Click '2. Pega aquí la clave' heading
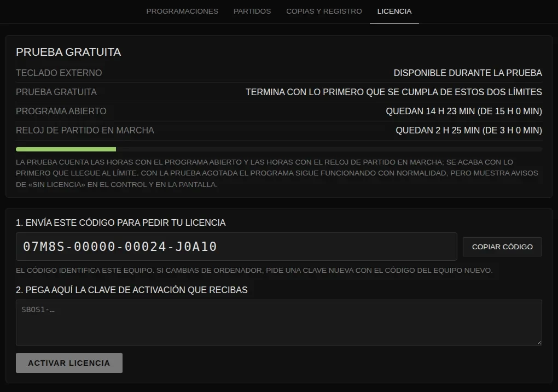This screenshot has height=392, width=558. point(132,290)
